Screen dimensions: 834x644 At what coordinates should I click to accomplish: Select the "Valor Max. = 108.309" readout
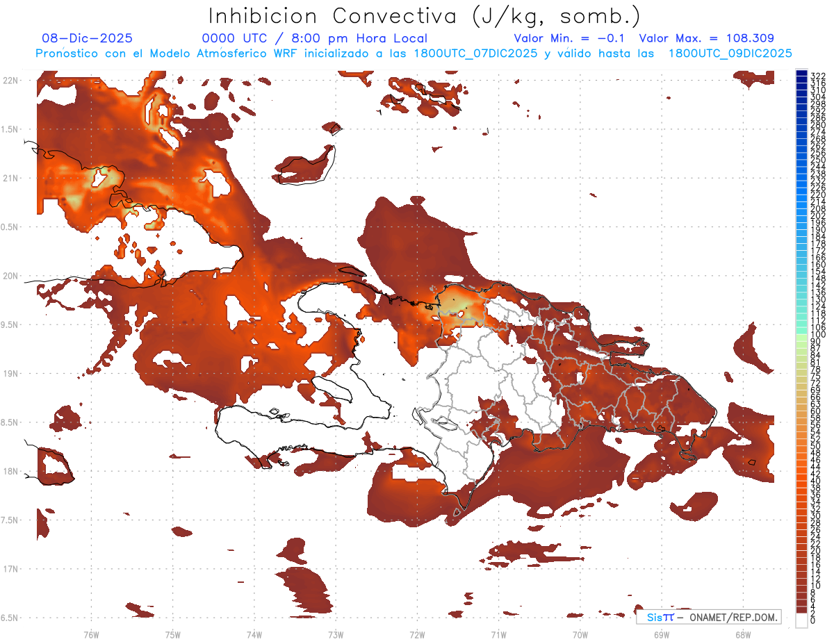coord(706,39)
